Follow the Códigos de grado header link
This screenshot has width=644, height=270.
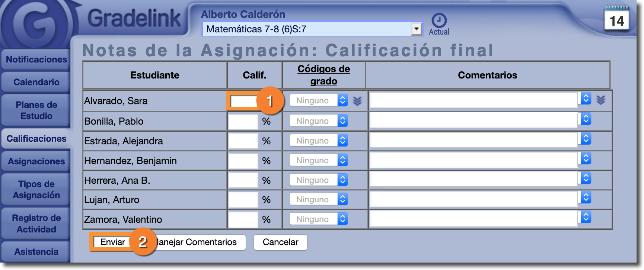pyautogui.click(x=323, y=75)
